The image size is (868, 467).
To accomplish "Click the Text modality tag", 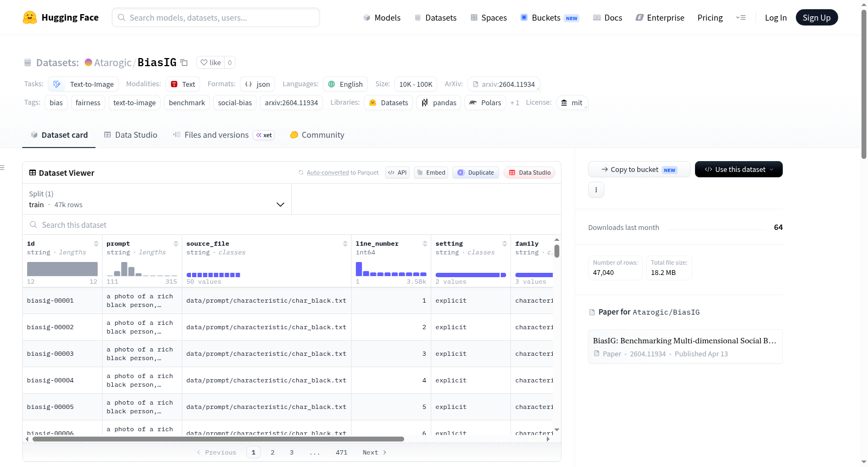I will click(x=183, y=84).
